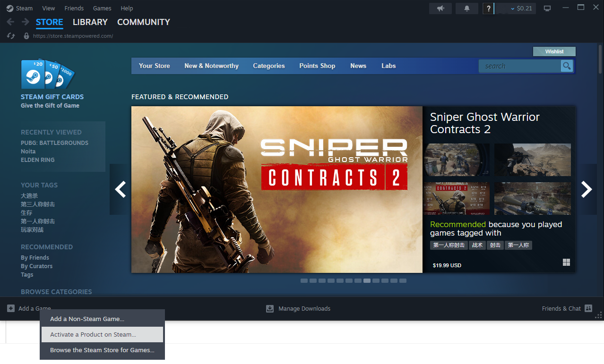The height and width of the screenshot is (364, 604).
Task: Choose Add a Non-Steam Game
Action: [102, 319]
